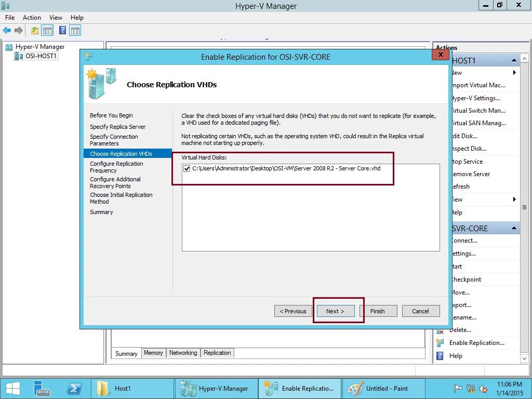Image resolution: width=532 pixels, height=399 pixels.
Task: Click the Action Center flag tray icon
Action: tap(458, 389)
